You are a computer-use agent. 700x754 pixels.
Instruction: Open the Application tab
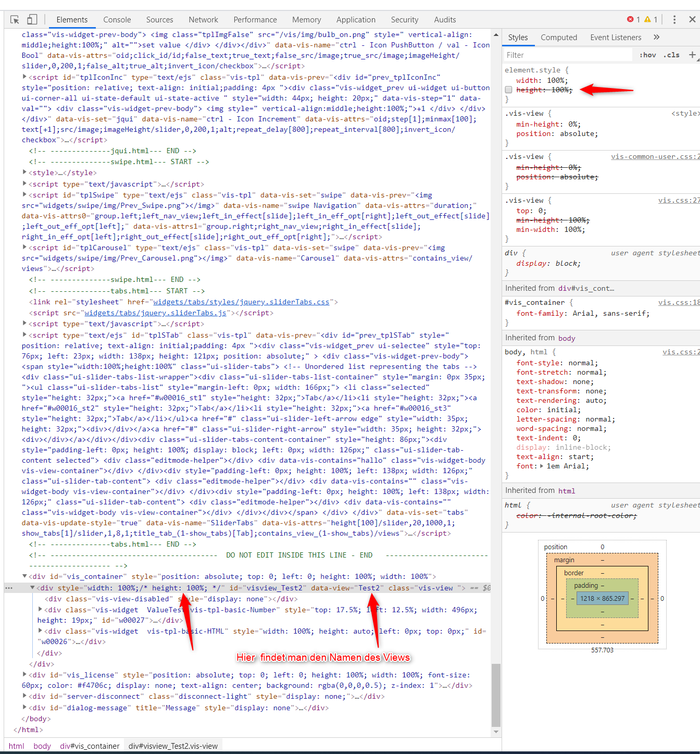[356, 20]
